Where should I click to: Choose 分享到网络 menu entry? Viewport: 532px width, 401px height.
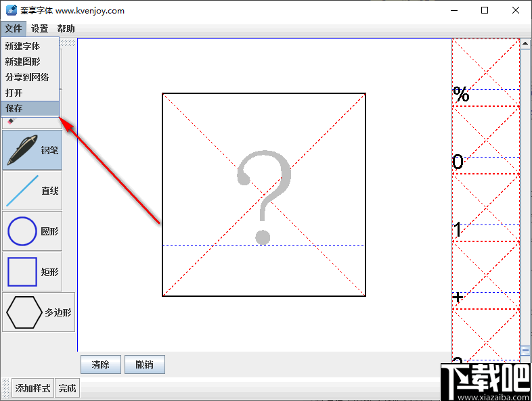30,77
